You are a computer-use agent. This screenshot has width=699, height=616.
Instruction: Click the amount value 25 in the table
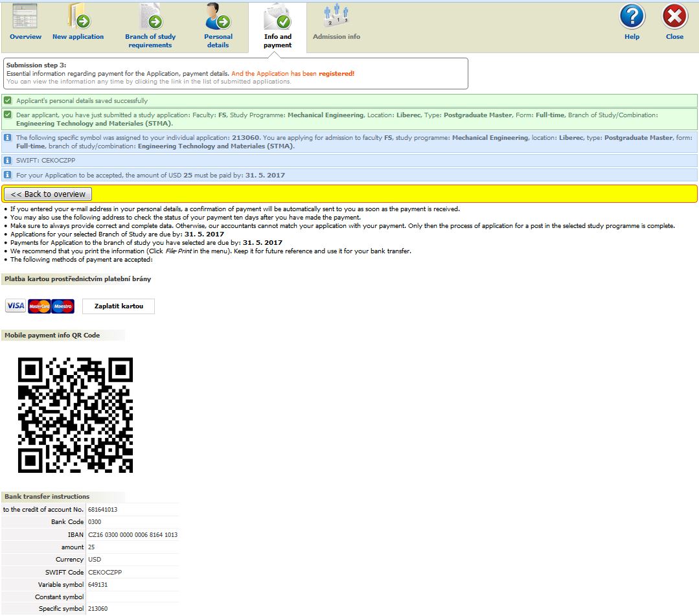pyautogui.click(x=91, y=547)
